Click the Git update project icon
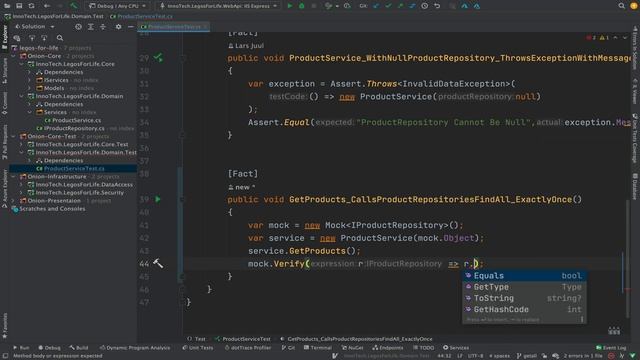The height and width of the screenshot is (360, 640). click(x=376, y=6)
